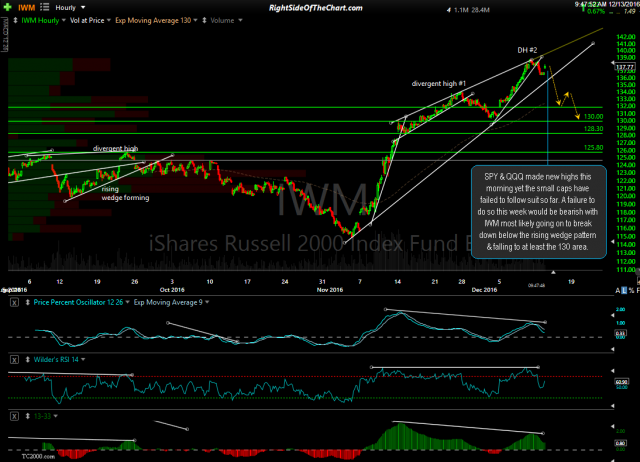Screen dimensions: 640x462
Task: Click the arithmetic scale A button
Action: coord(618,290)
